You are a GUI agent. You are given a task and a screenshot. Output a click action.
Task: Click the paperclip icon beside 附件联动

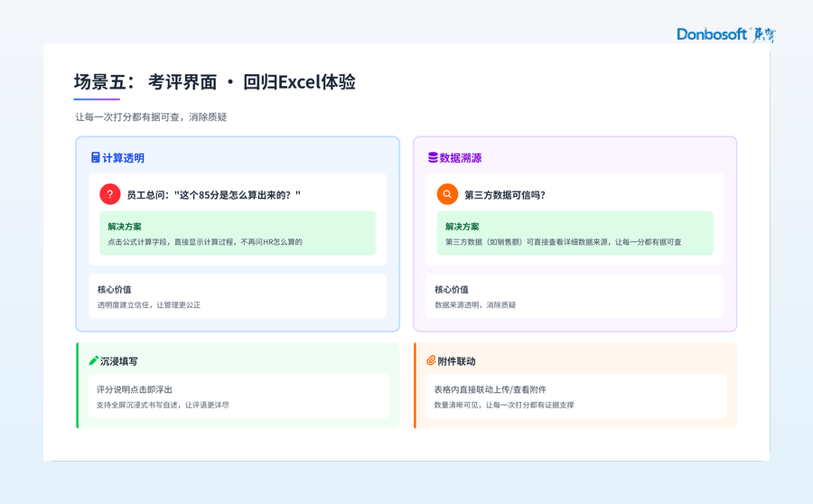pos(431,360)
